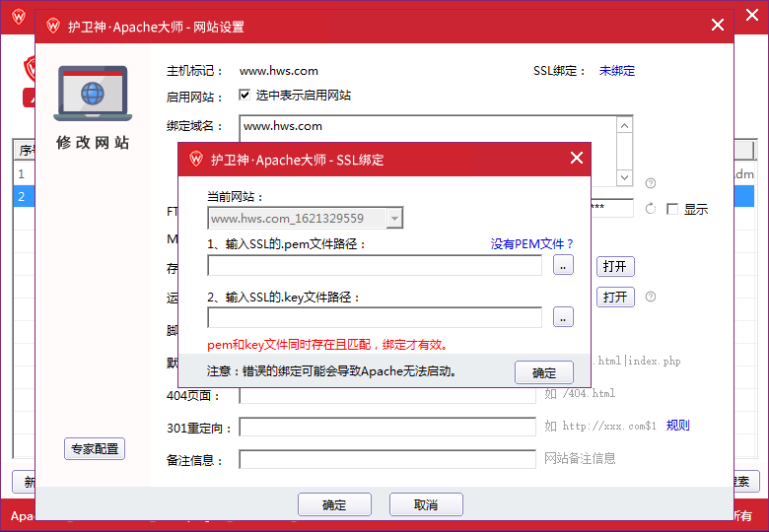The height and width of the screenshot is (532, 769).
Task: Click the shield logo in the SSL绑定 title bar
Action: pyautogui.click(x=195, y=159)
